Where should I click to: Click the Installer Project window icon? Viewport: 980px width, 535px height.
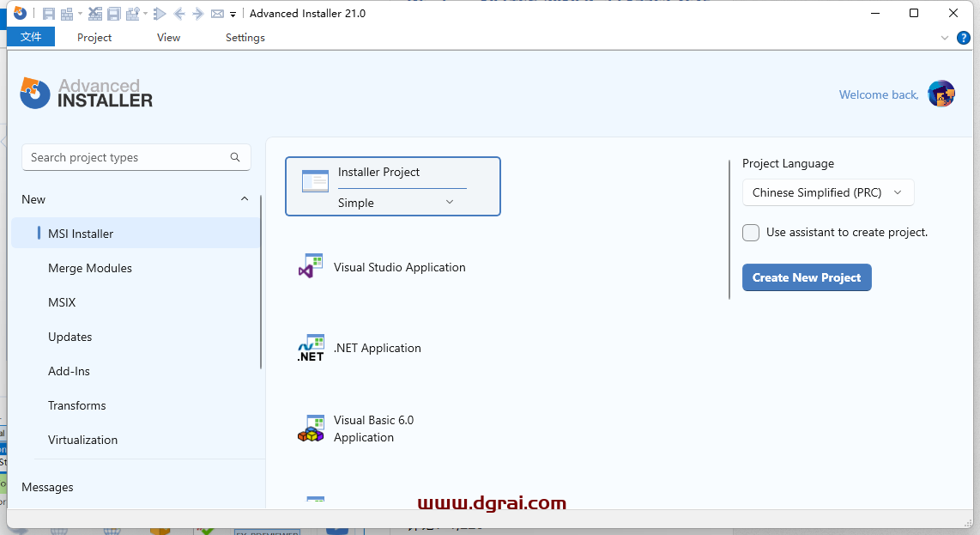[x=315, y=181]
